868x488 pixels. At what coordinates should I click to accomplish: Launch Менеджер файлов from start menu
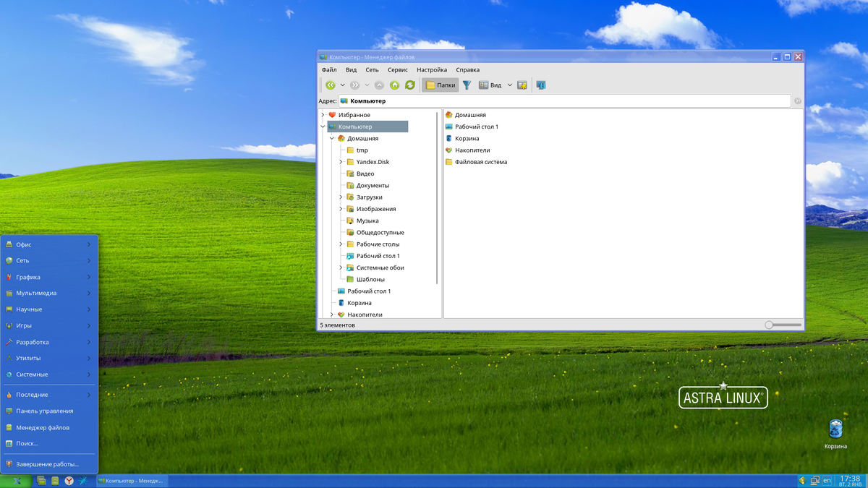[48, 427]
